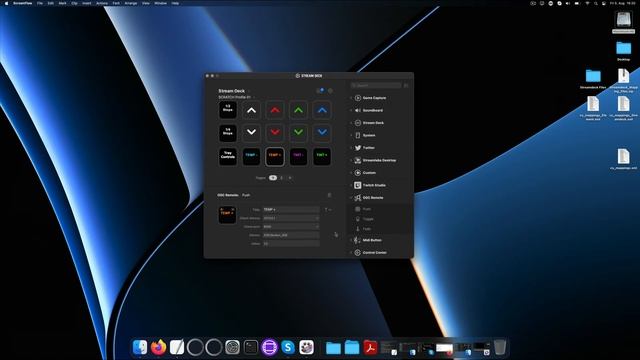Screen dimensions: 640x360
Task: Select the red up-arrow key
Action: click(275, 110)
